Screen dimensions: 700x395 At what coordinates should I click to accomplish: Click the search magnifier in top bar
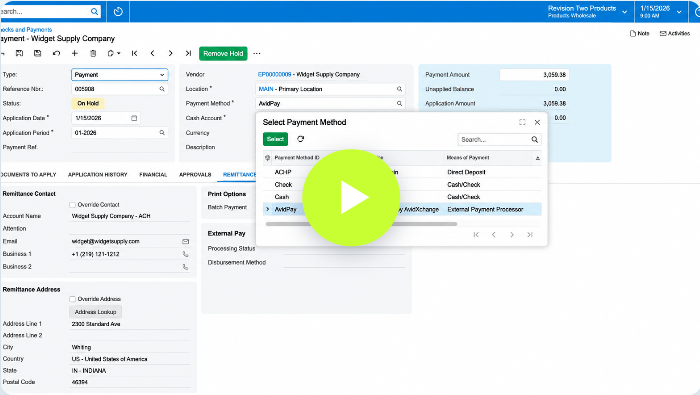(95, 12)
